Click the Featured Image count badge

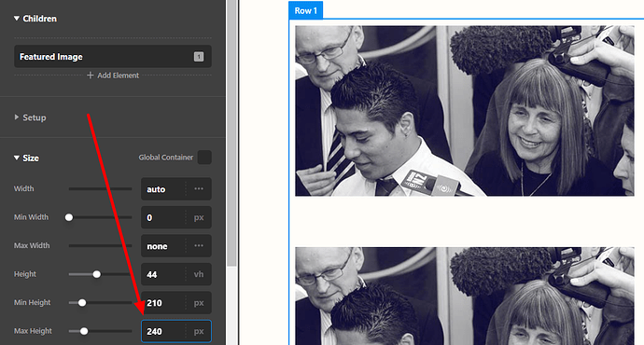[199, 57]
